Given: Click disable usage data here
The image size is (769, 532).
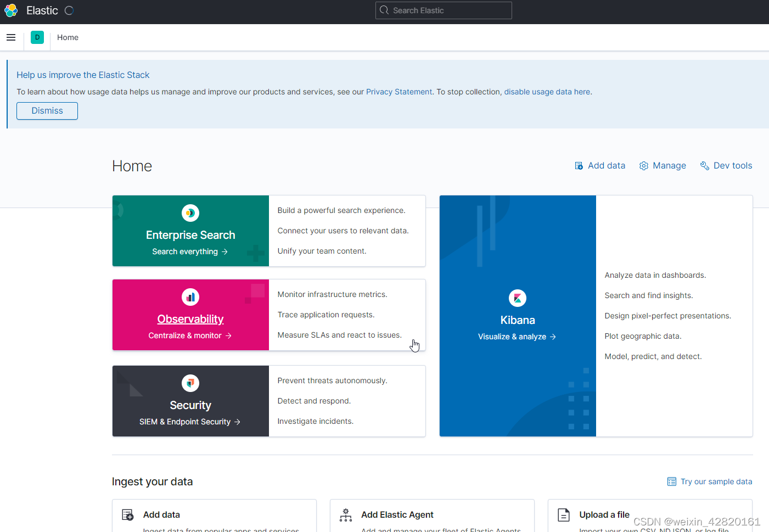Looking at the screenshot, I should click(x=547, y=92).
